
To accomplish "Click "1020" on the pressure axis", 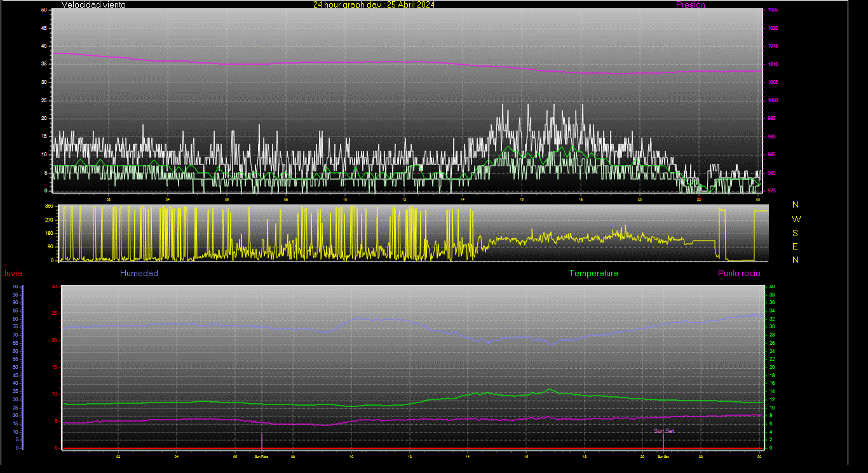I will coord(773,29).
